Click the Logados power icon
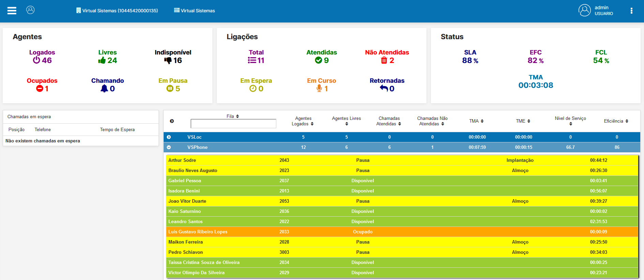This screenshot has height=280, width=644. pyautogui.click(x=36, y=60)
